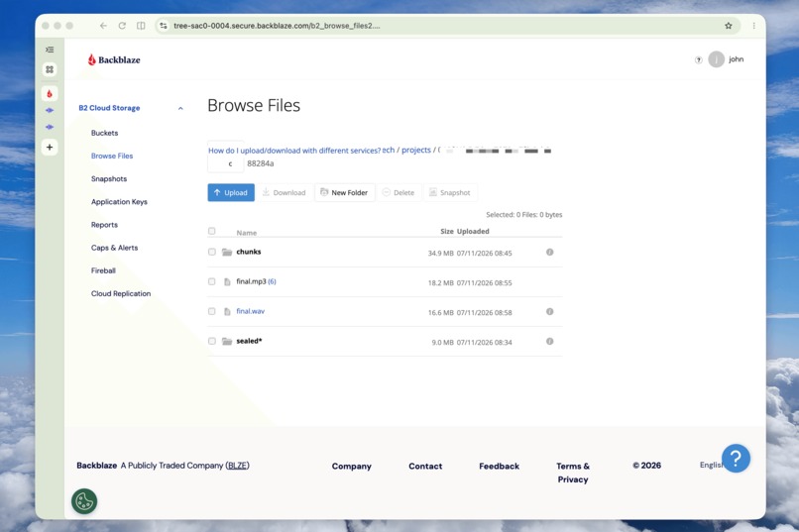799x532 pixels.
Task: Check the chunks folder checkbox
Action: click(x=212, y=252)
